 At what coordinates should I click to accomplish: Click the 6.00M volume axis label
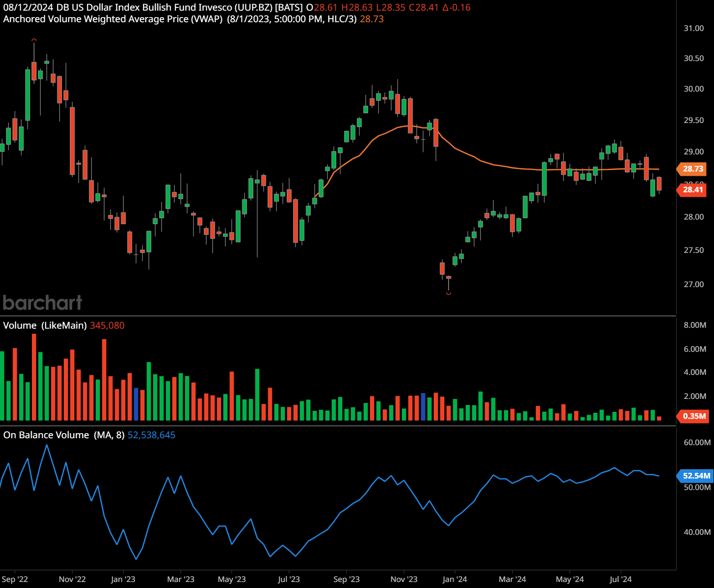click(x=695, y=349)
